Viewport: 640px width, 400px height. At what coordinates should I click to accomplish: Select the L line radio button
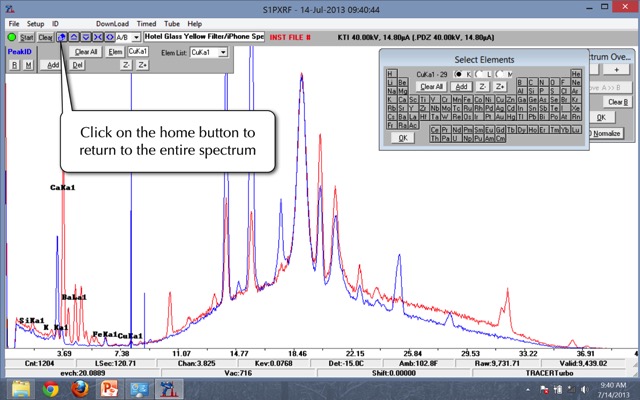coord(479,74)
